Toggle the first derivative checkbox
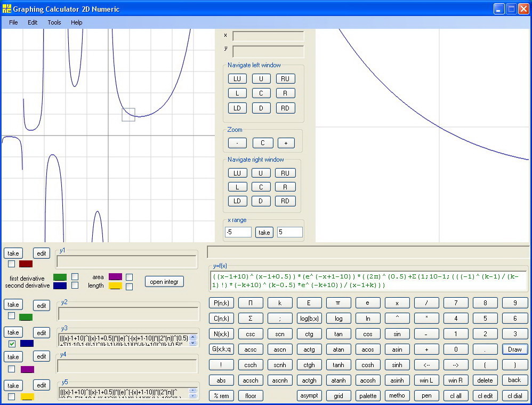 tap(75, 276)
